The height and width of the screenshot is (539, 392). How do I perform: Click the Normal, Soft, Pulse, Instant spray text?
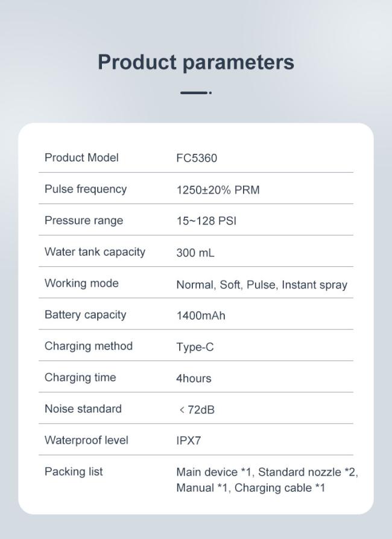click(262, 284)
